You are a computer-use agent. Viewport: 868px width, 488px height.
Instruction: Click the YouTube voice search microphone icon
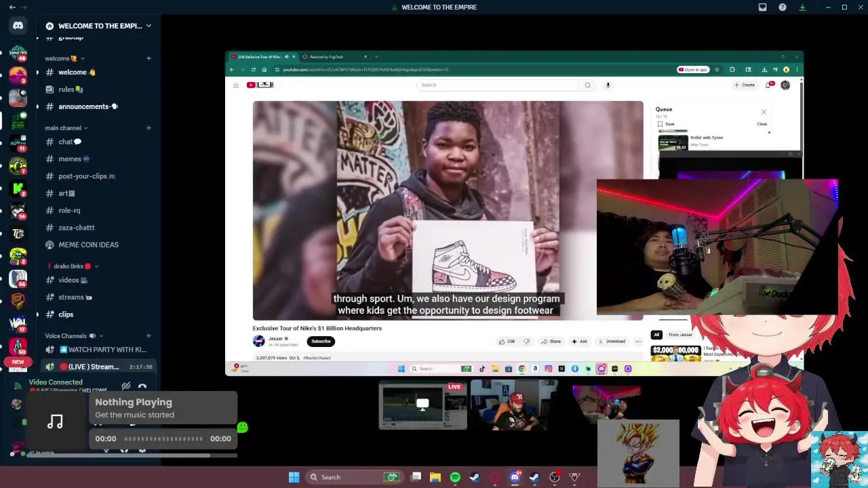tap(608, 85)
